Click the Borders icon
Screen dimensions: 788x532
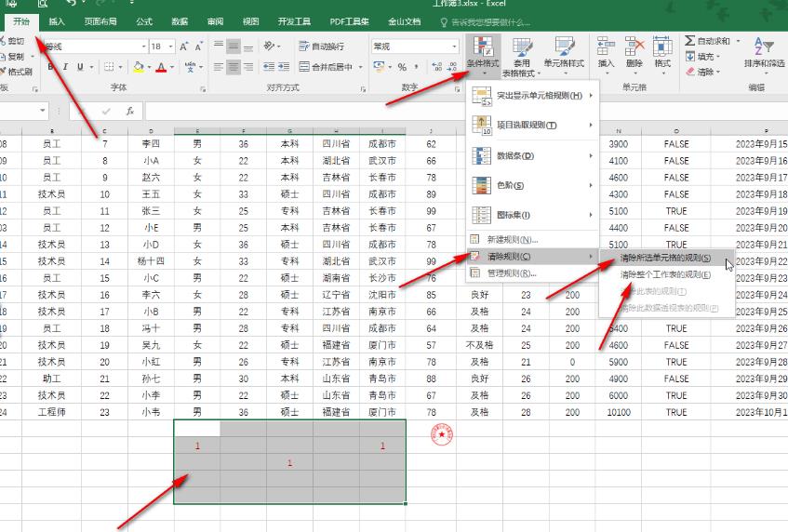tap(109, 67)
